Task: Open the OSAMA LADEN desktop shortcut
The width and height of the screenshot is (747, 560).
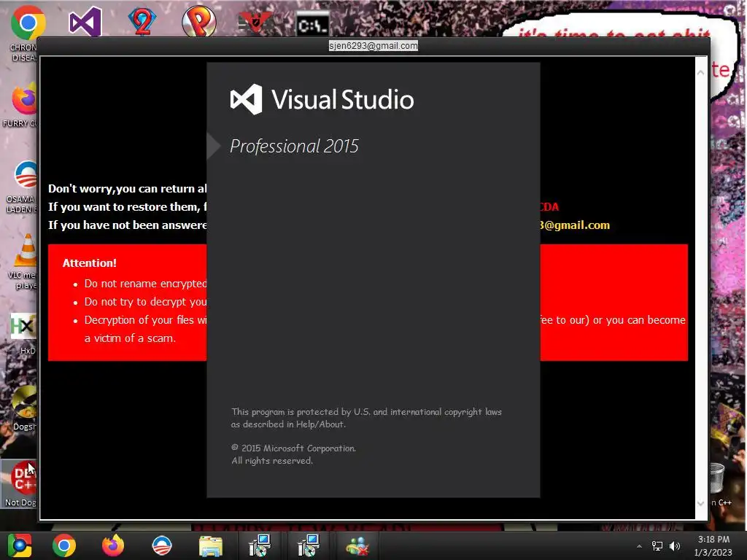Action: tap(25, 175)
